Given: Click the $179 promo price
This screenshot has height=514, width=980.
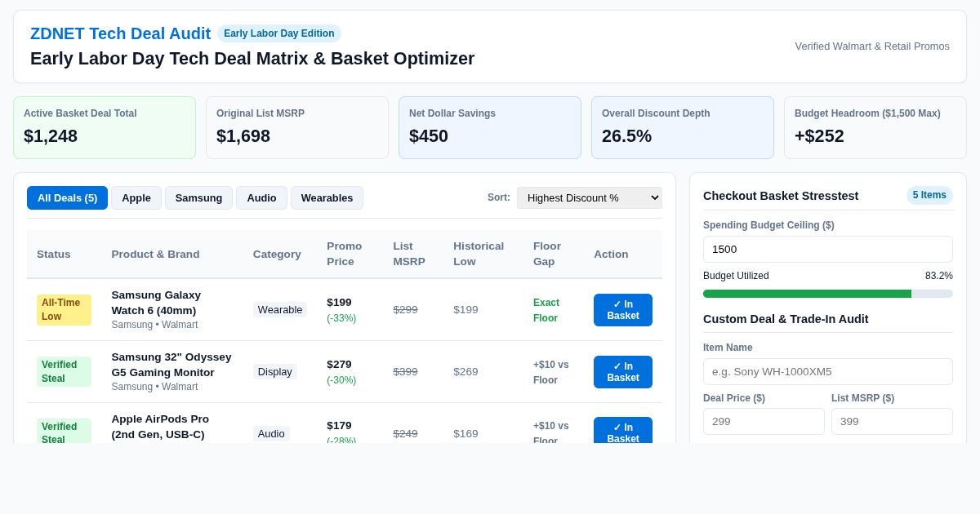Looking at the screenshot, I should tap(339, 426).
